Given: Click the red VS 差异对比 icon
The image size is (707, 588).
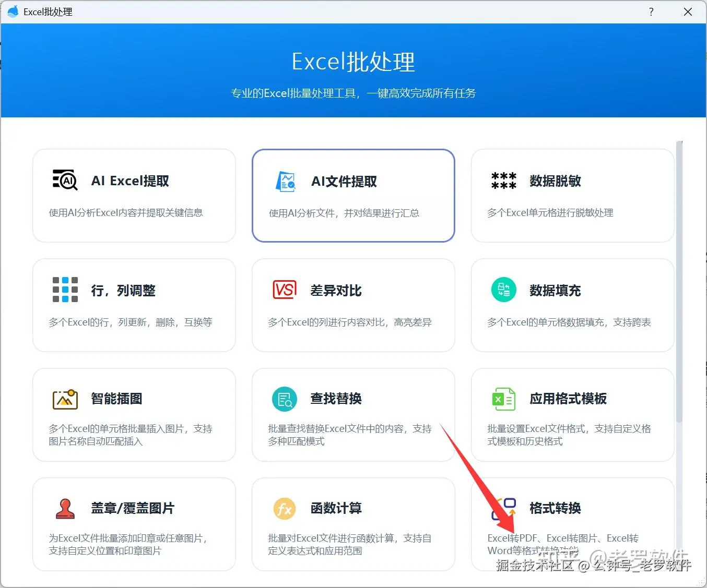Looking at the screenshot, I should tap(285, 290).
